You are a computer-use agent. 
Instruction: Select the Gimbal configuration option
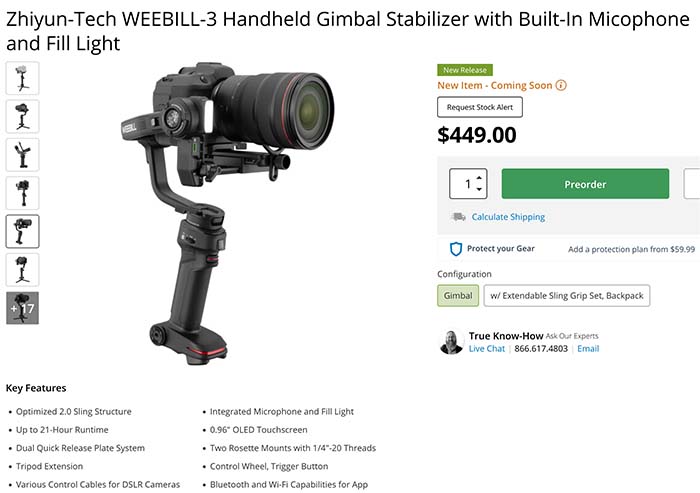pos(458,296)
